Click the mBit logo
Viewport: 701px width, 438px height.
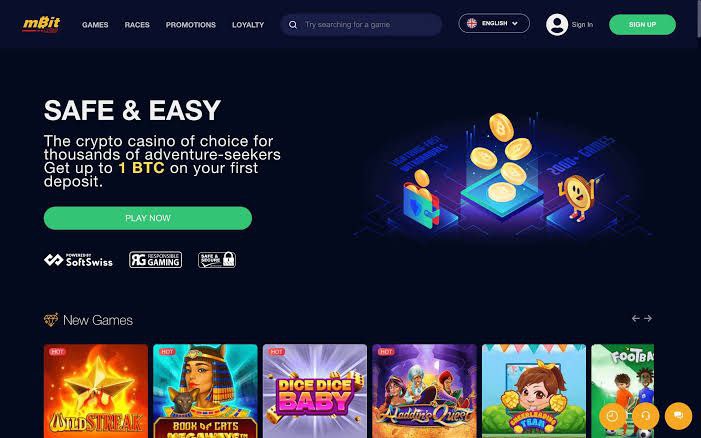coord(41,24)
